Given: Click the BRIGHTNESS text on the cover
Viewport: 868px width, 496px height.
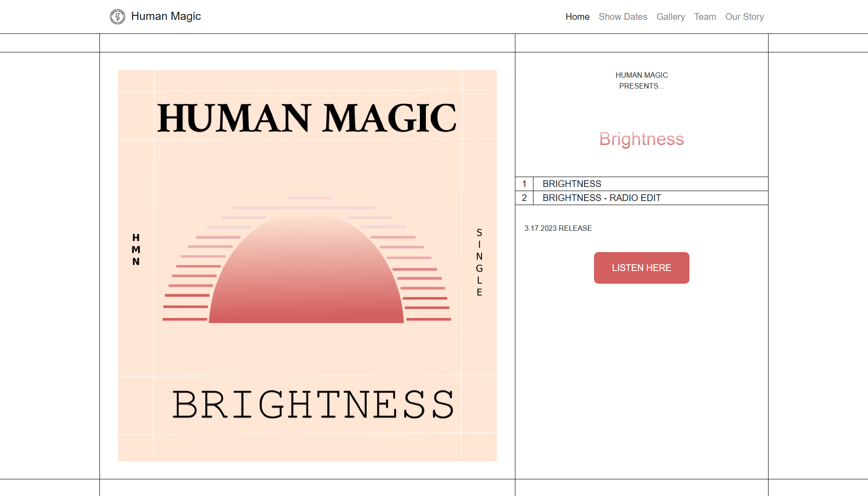Looking at the screenshot, I should 313,404.
